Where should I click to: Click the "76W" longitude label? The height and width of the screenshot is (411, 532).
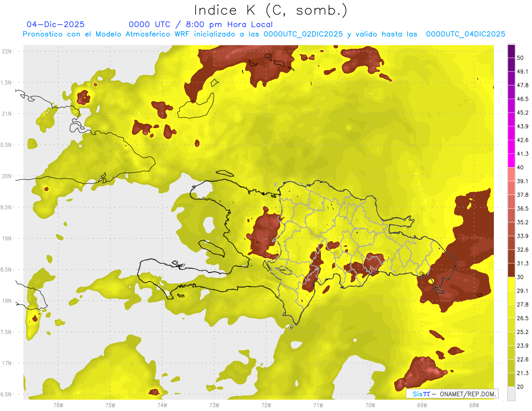(58, 405)
